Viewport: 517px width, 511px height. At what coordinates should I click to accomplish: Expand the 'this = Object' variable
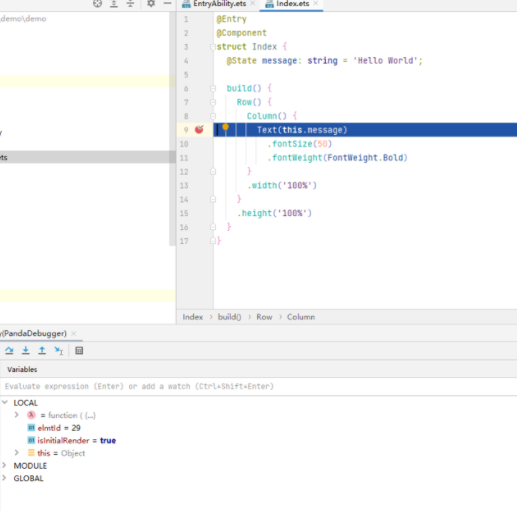(x=16, y=453)
